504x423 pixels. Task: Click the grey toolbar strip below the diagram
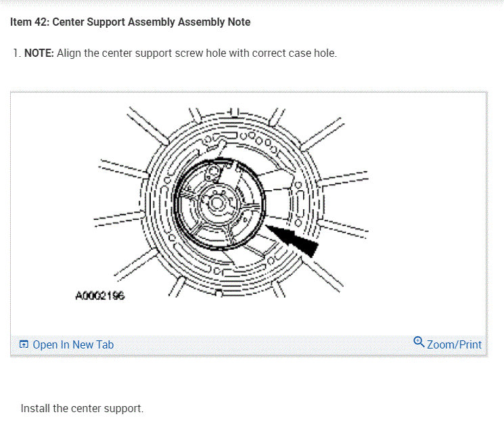248,345
